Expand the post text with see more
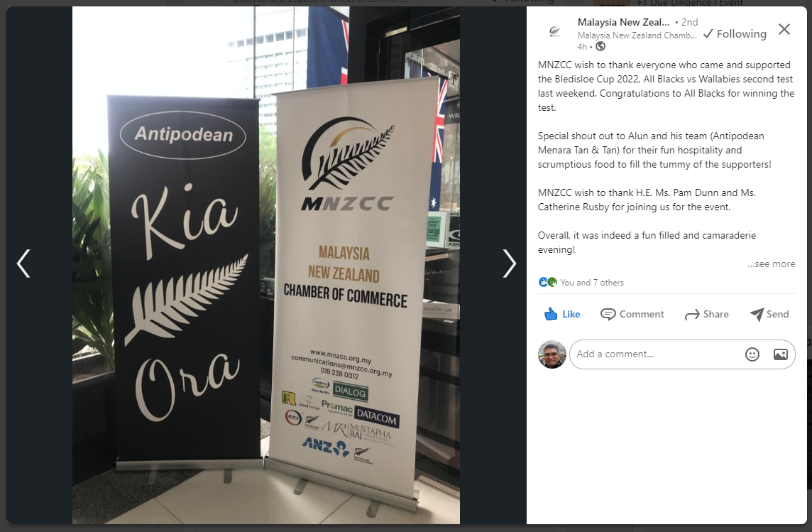Image resolution: width=812 pixels, height=532 pixels. (x=771, y=264)
